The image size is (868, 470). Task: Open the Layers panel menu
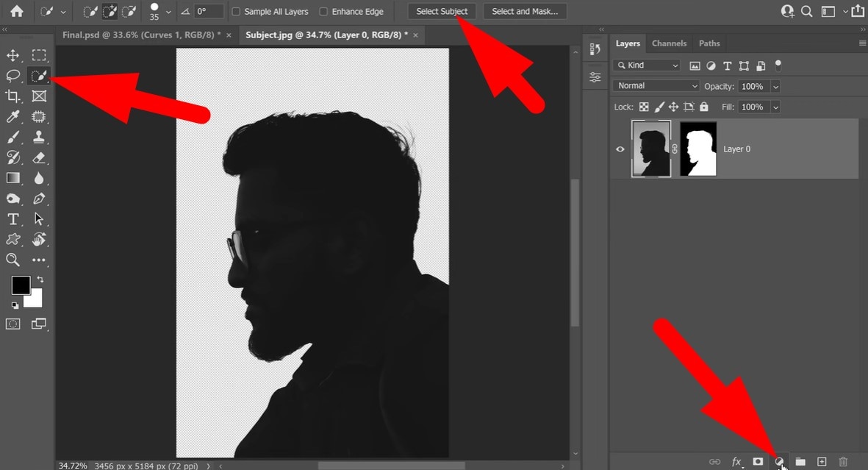coord(862,43)
